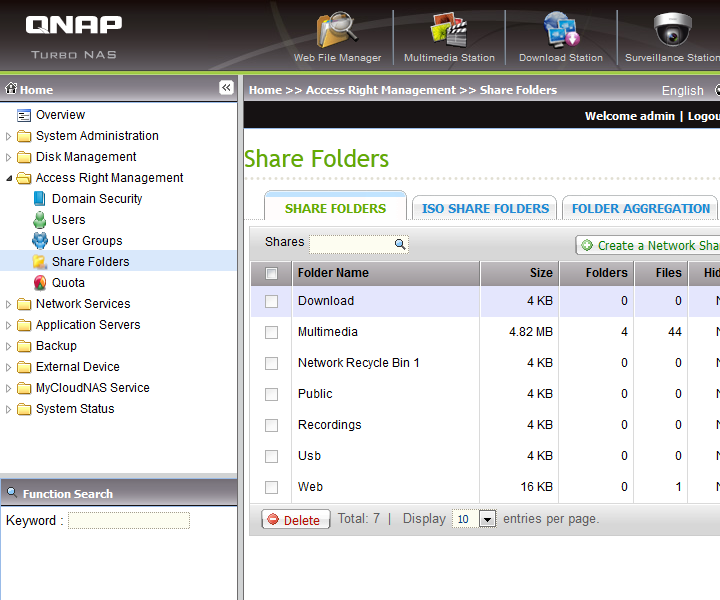Check the select-all checkbox in table header
Screen dimensions: 720x600
pos(271,273)
